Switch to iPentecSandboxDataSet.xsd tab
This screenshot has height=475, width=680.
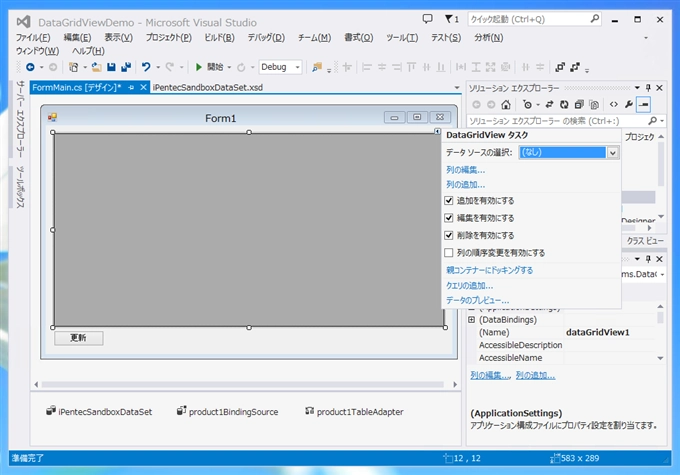[209, 87]
